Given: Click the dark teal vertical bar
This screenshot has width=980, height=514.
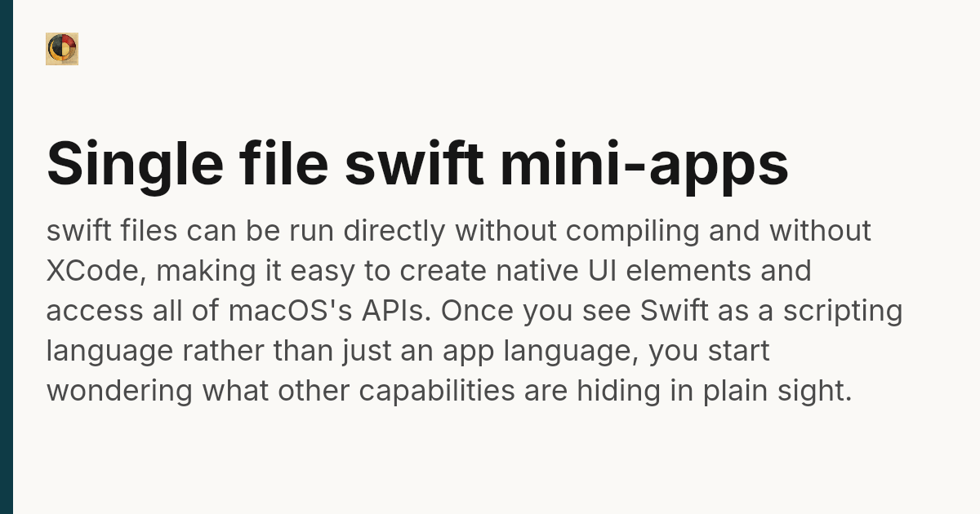Looking at the screenshot, I should pyautogui.click(x=7, y=257).
